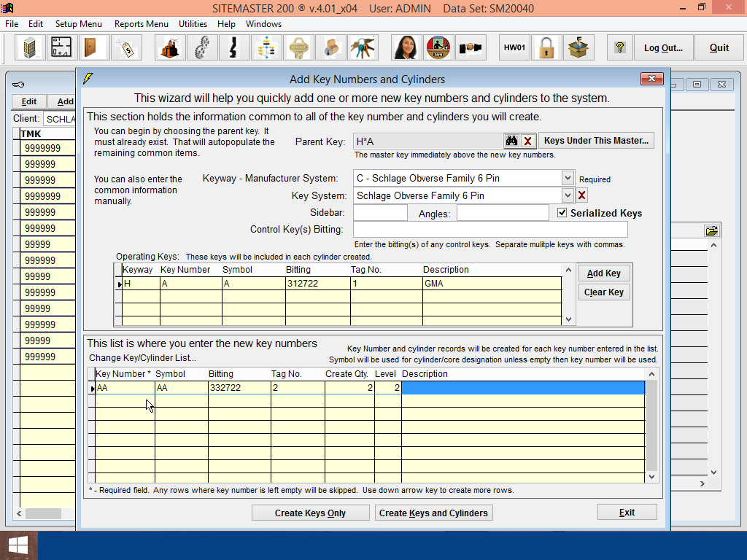Open the box with person icon
This screenshot has height=560, width=747.
point(578,47)
